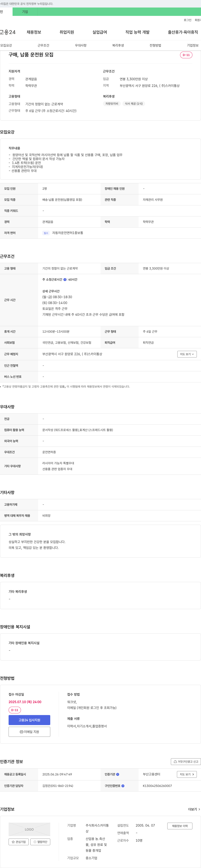Jump to 복리후생 section tab
201x868 pixels.
pyautogui.click(x=118, y=46)
